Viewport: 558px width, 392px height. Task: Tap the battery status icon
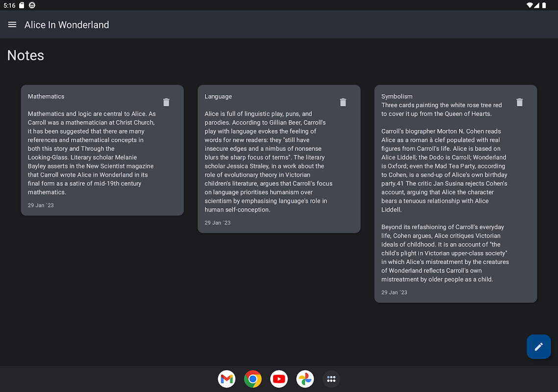544,5
